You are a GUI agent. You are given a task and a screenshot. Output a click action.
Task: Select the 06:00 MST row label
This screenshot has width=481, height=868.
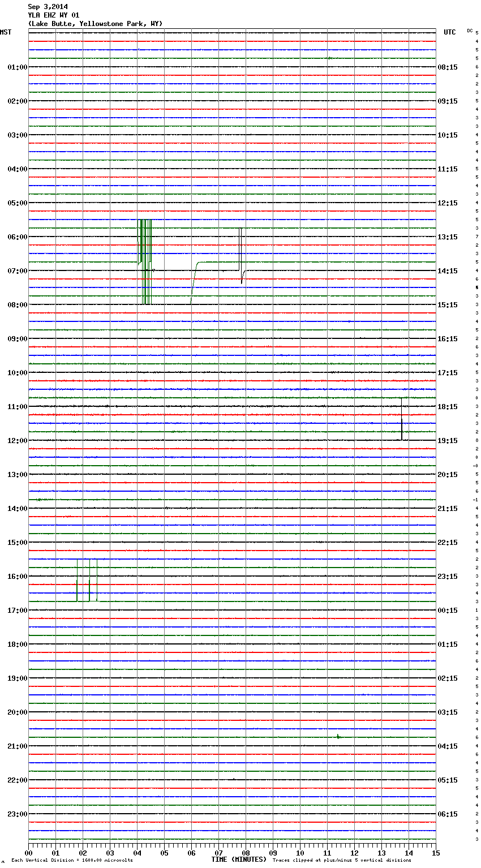click(18, 237)
